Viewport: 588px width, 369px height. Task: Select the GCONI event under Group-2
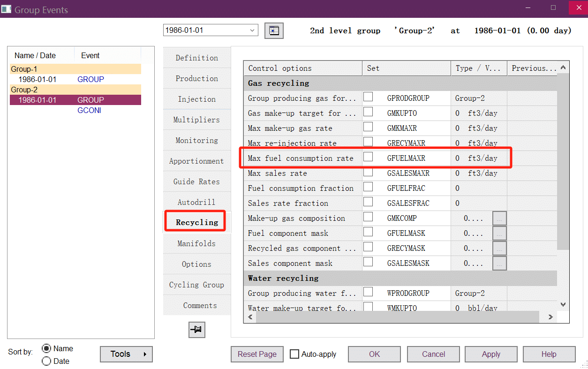click(89, 111)
